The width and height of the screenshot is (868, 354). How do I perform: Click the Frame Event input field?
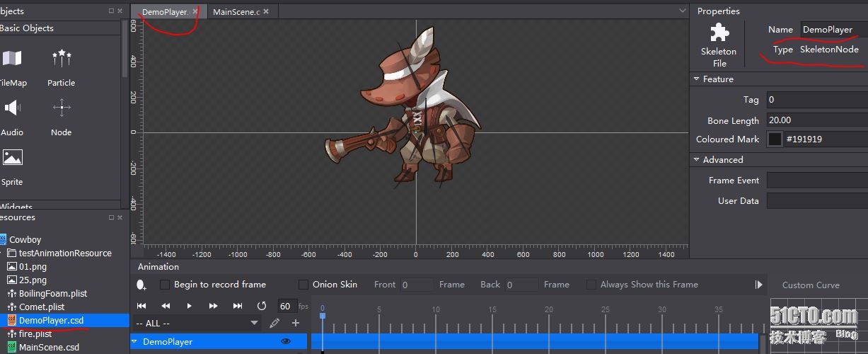817,181
